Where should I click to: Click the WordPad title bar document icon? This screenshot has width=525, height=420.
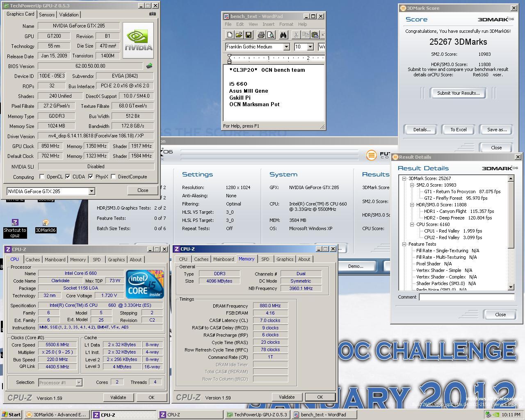pyautogui.click(x=226, y=16)
